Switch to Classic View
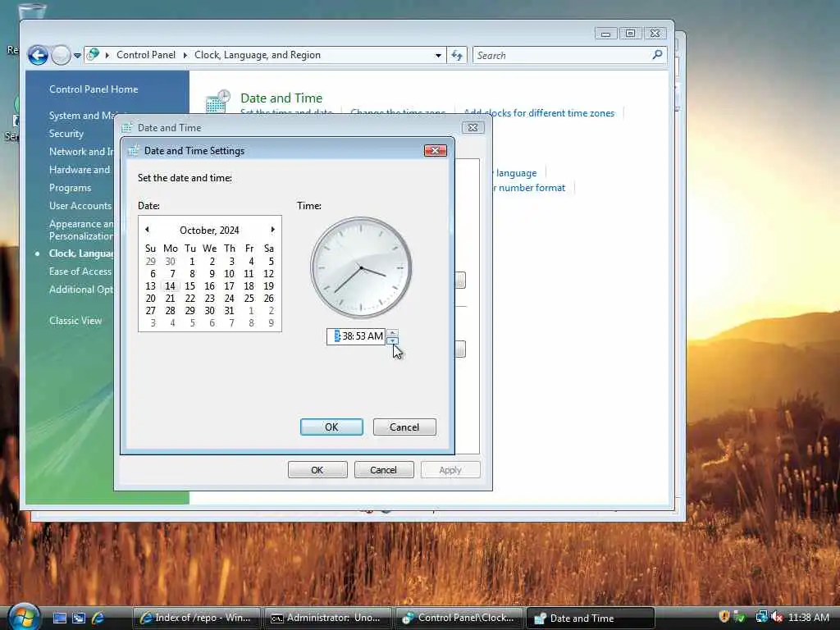Image resolution: width=840 pixels, height=630 pixels. [75, 321]
